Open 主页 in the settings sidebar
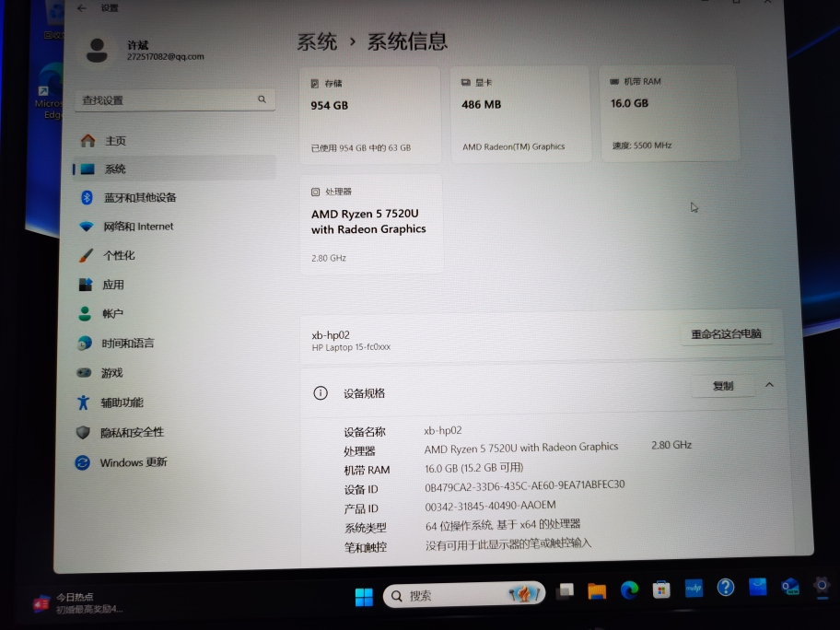The width and height of the screenshot is (840, 630). [174, 141]
